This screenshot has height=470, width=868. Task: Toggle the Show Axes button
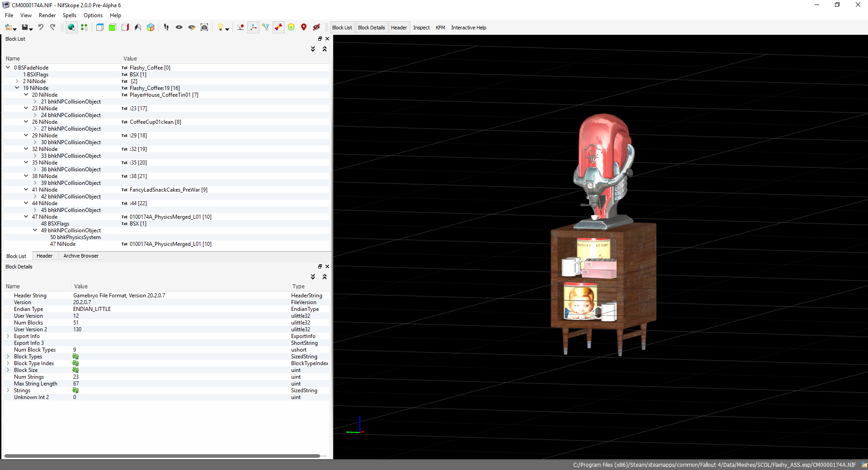point(253,28)
